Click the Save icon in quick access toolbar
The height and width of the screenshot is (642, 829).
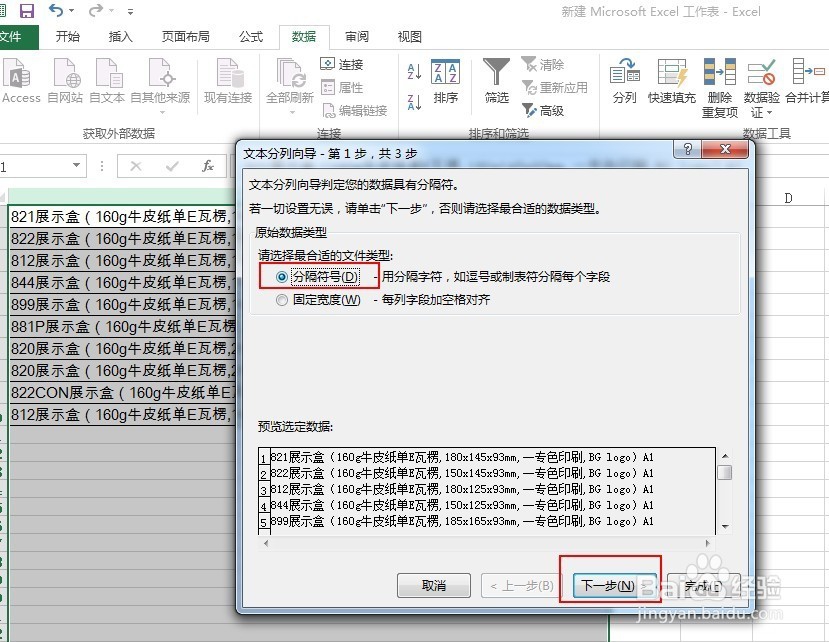click(26, 11)
